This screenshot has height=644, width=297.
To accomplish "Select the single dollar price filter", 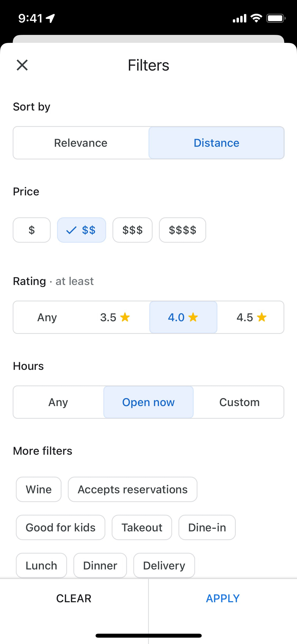I will [32, 230].
